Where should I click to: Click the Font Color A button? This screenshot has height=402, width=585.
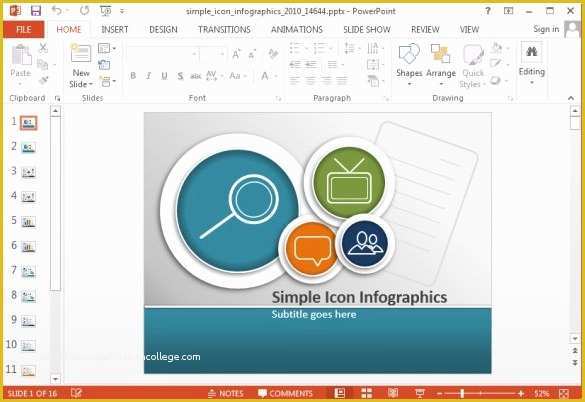(265, 76)
